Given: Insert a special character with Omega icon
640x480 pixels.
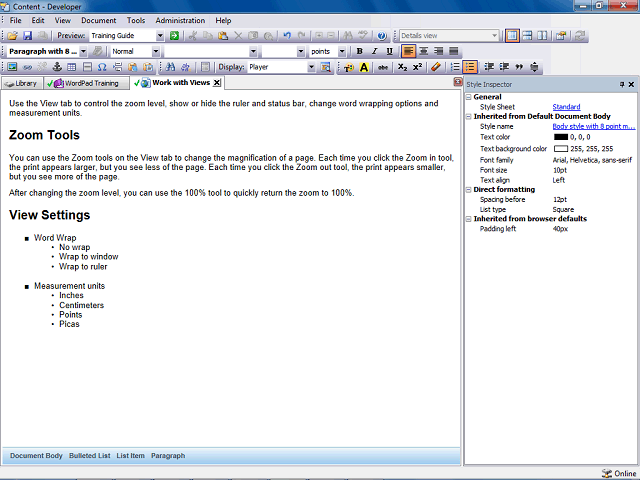Looking at the screenshot, I should [102, 67].
